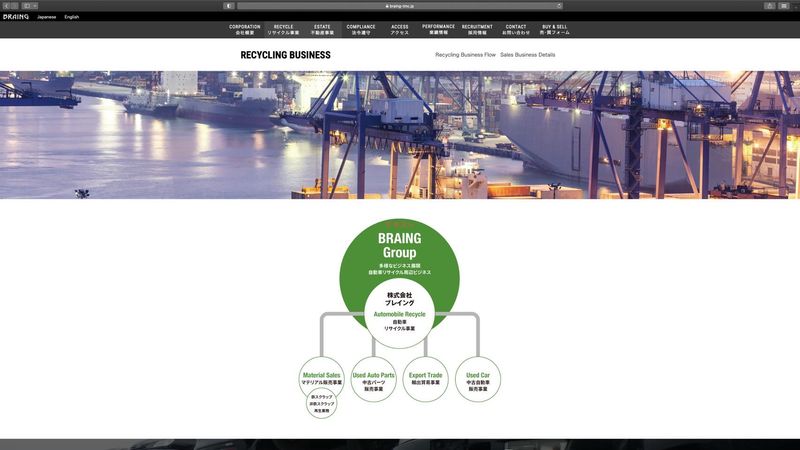The image size is (800, 450).
Task: Click the Safari back arrow button
Action: point(6,6)
